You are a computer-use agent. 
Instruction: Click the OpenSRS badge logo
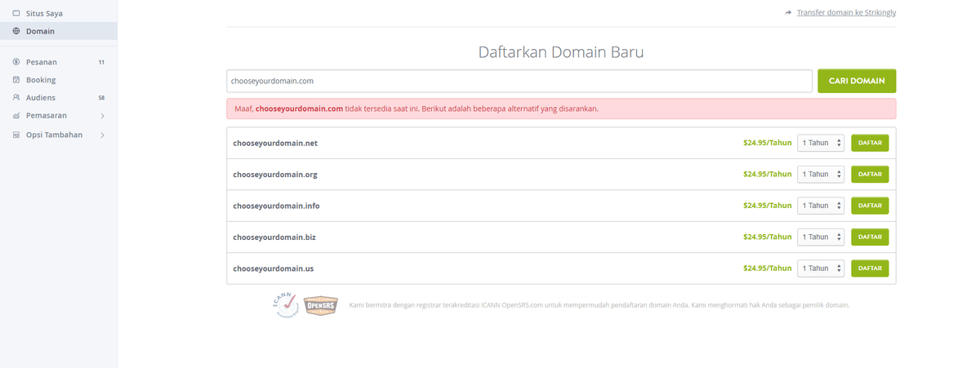coord(320,306)
